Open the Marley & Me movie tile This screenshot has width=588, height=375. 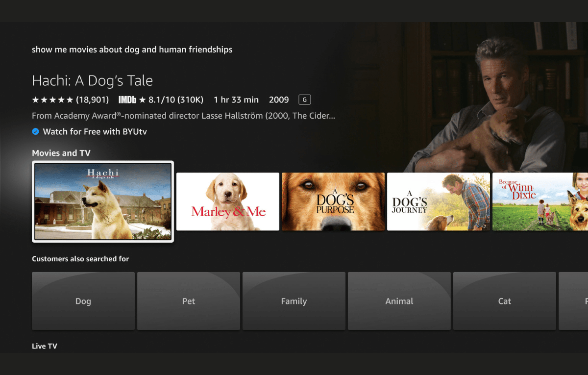click(x=228, y=201)
